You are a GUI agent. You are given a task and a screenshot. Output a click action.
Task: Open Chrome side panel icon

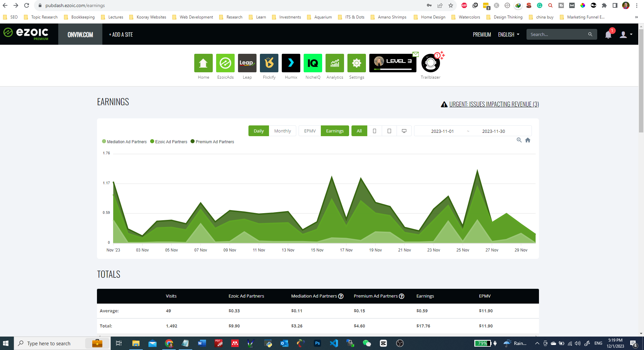point(615,5)
